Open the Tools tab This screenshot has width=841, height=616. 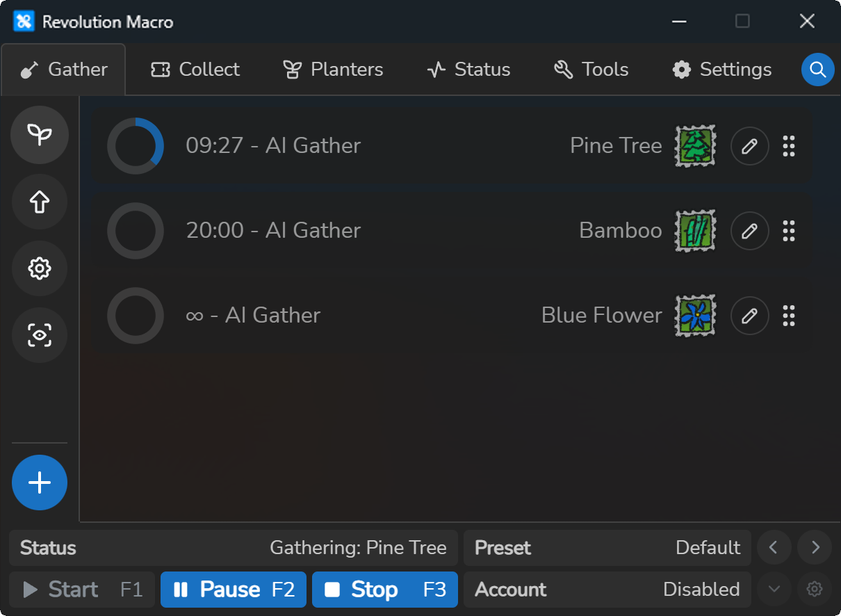[591, 70]
